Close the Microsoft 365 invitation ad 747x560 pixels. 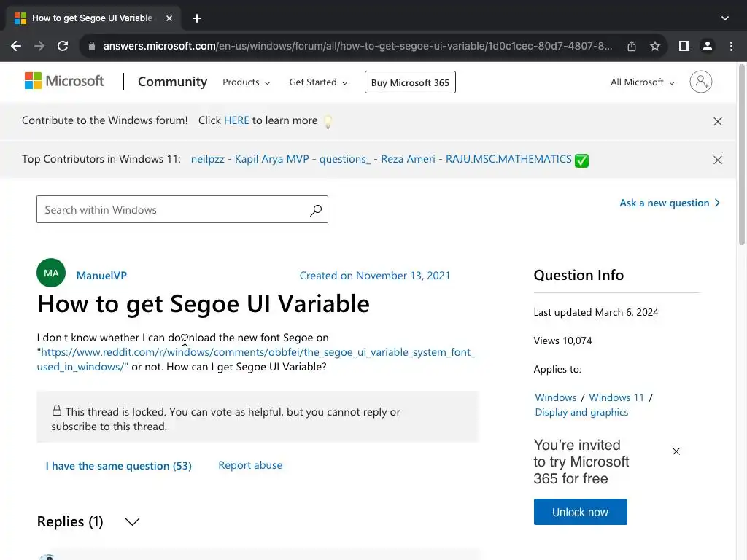tap(676, 451)
